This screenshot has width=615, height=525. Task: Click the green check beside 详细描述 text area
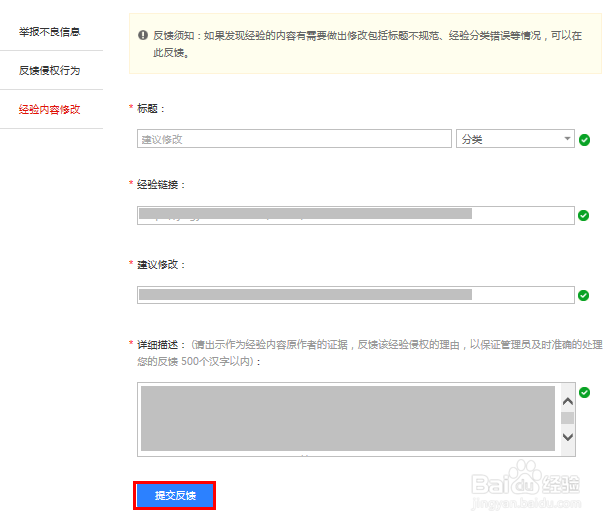click(x=584, y=392)
